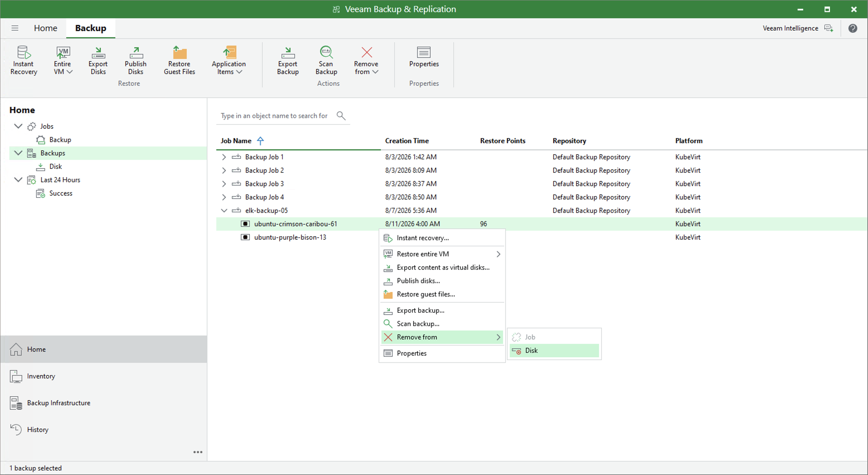Select Disk under Backups in tree
This screenshot has height=475, width=868.
[56, 167]
